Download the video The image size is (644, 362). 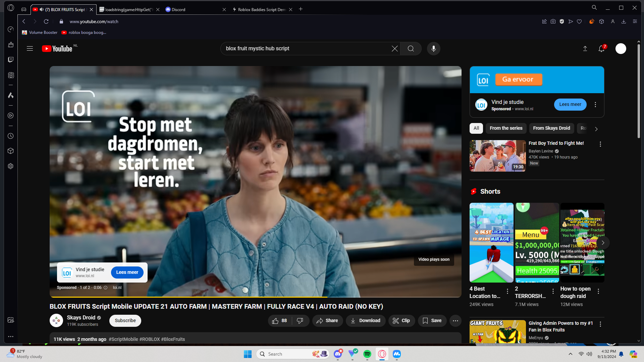click(366, 321)
